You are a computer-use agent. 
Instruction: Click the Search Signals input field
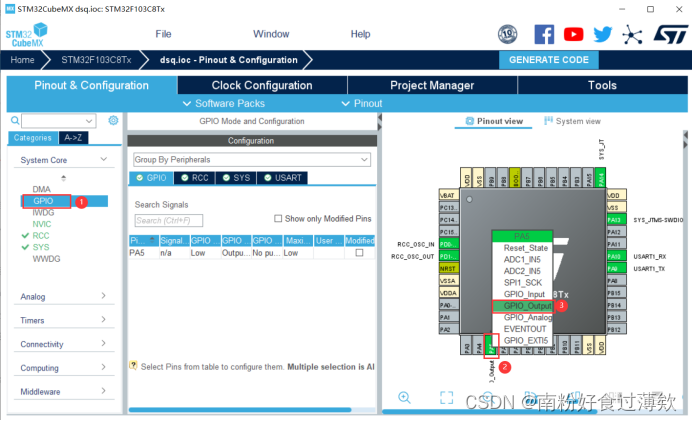[169, 220]
